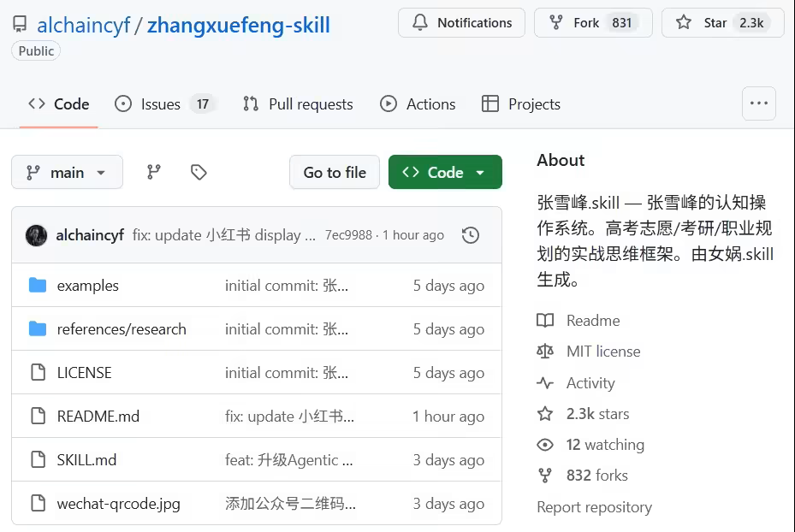Screen dimensions: 795x532
Task: Switch to the Issues tab
Action: click(x=161, y=104)
